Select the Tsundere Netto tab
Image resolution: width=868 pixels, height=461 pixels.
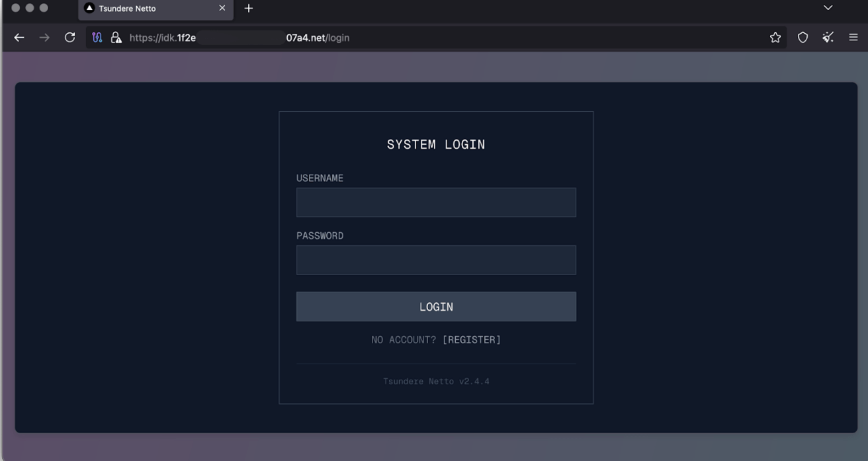point(146,9)
